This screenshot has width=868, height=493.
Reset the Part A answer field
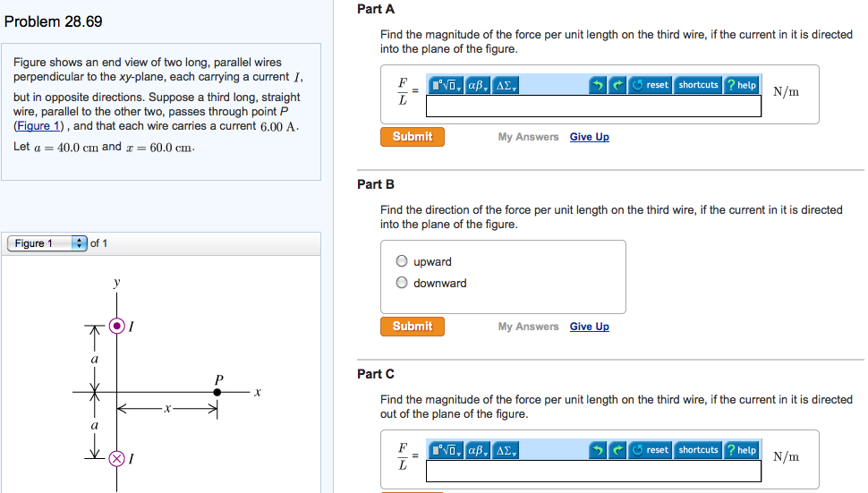[651, 85]
